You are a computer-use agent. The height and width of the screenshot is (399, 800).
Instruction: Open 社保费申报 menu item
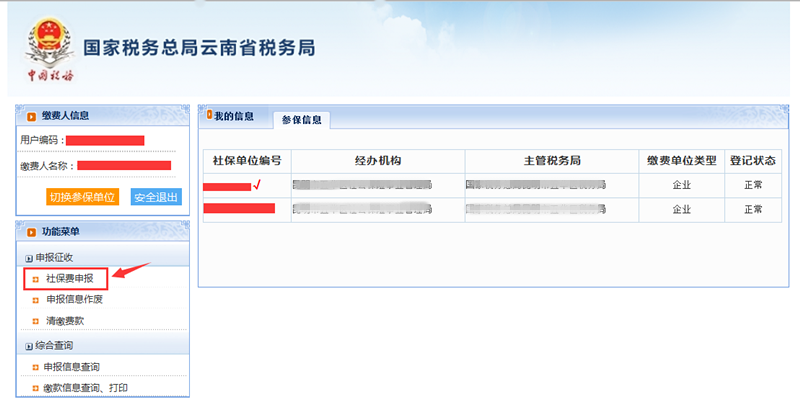[69, 279]
